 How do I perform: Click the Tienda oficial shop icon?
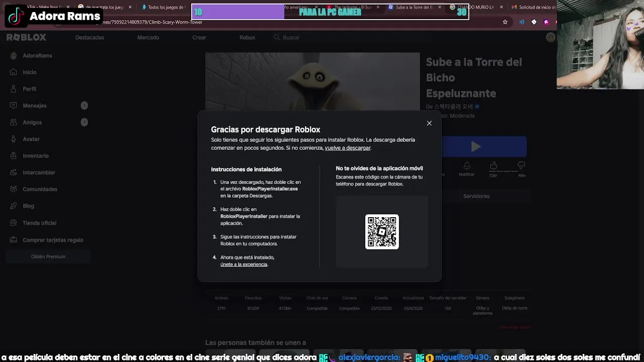(14, 223)
